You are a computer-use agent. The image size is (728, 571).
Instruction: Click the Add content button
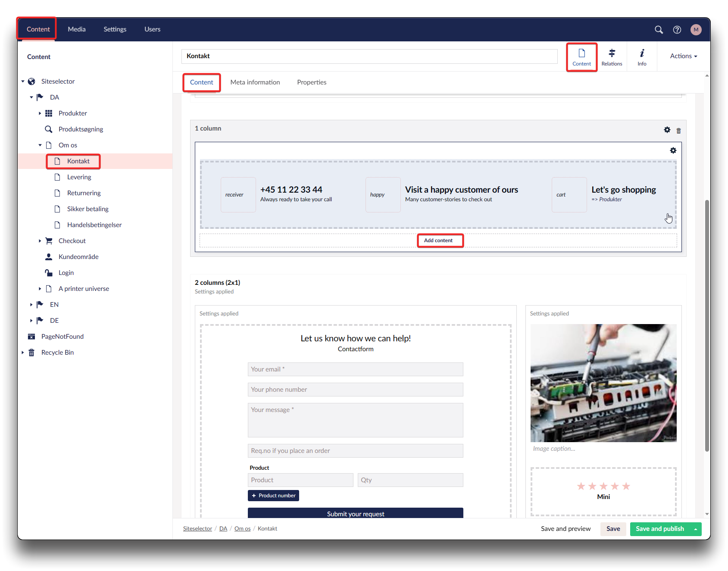pos(438,240)
